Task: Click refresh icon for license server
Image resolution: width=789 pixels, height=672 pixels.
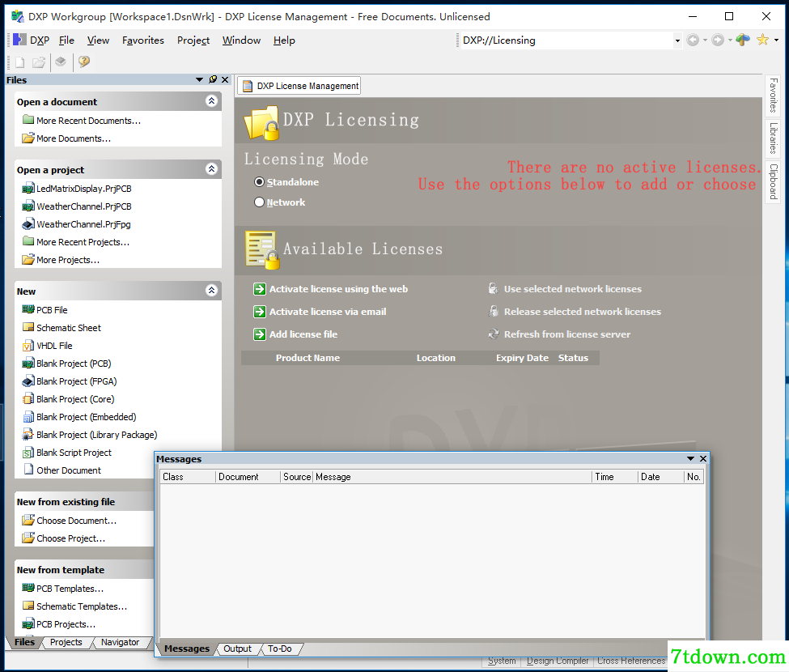Action: coord(494,334)
